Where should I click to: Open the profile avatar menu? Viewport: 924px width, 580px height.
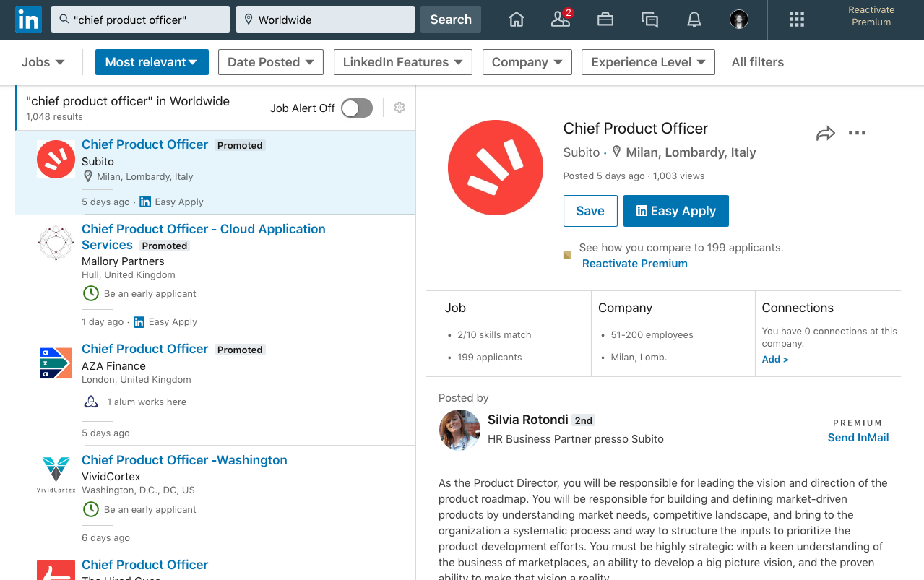[738, 20]
